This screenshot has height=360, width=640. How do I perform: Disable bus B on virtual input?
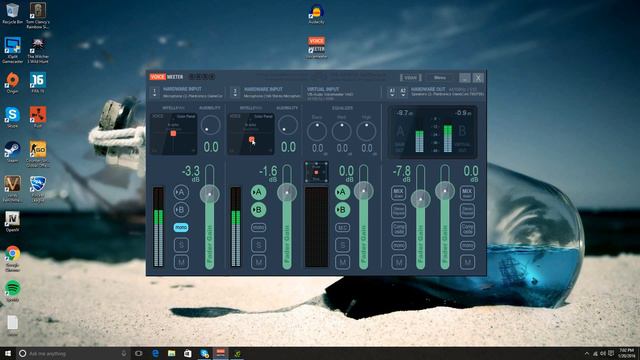point(342,209)
